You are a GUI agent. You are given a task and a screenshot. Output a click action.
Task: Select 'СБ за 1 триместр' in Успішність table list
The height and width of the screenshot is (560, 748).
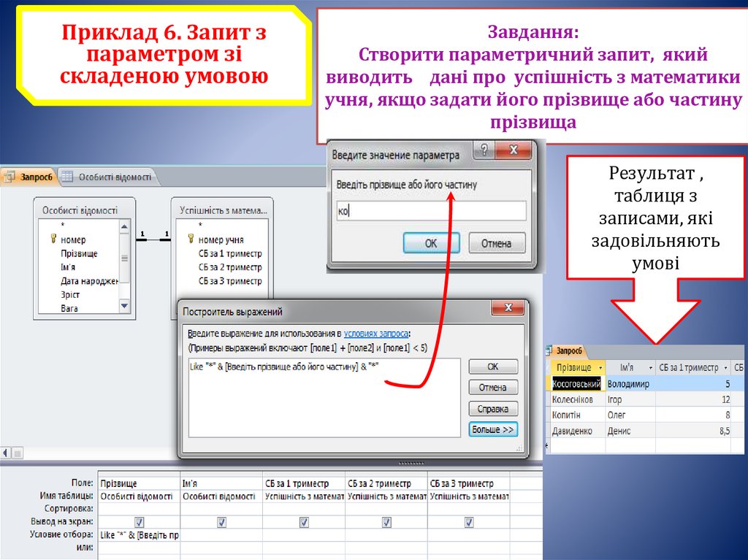[230, 253]
